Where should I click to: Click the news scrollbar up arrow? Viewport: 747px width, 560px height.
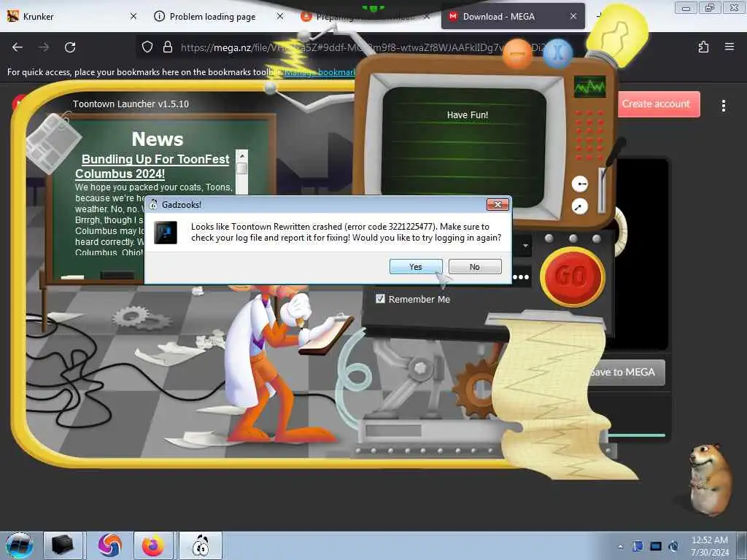tap(242, 156)
